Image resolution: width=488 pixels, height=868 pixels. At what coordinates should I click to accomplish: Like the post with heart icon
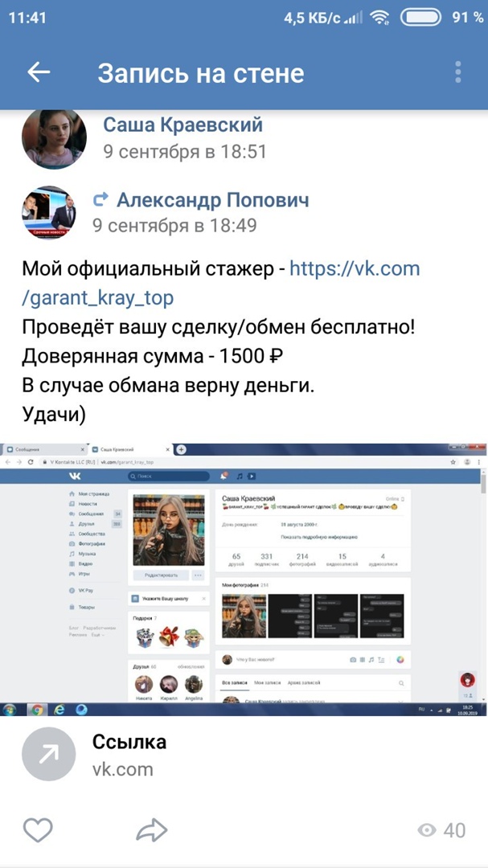(x=38, y=829)
